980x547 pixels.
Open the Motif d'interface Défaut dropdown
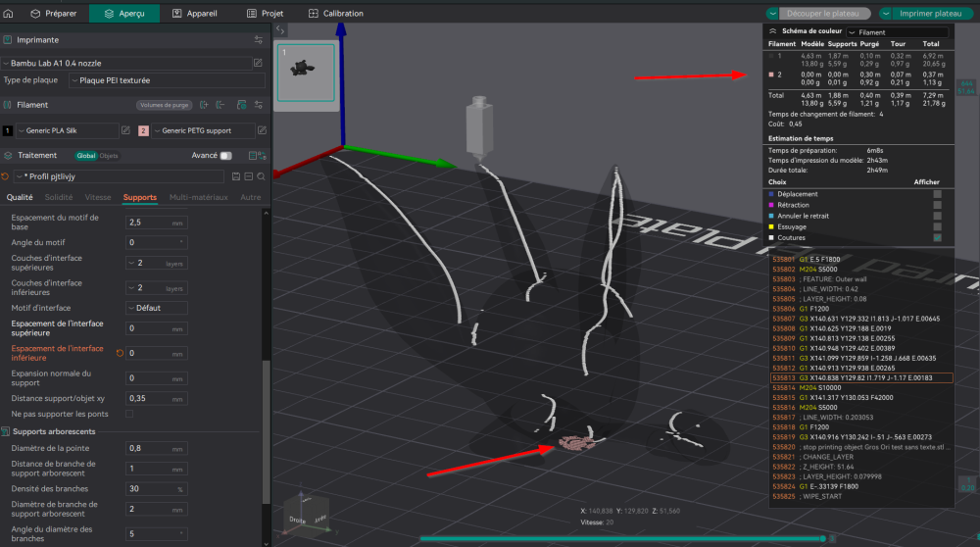156,308
